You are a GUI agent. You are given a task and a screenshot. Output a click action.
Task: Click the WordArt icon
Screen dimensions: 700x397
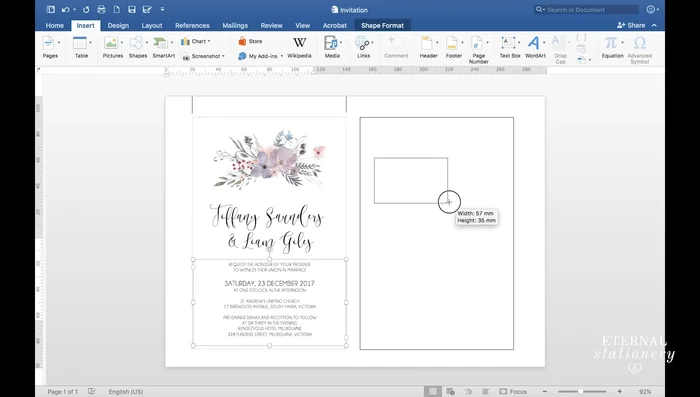coord(533,43)
